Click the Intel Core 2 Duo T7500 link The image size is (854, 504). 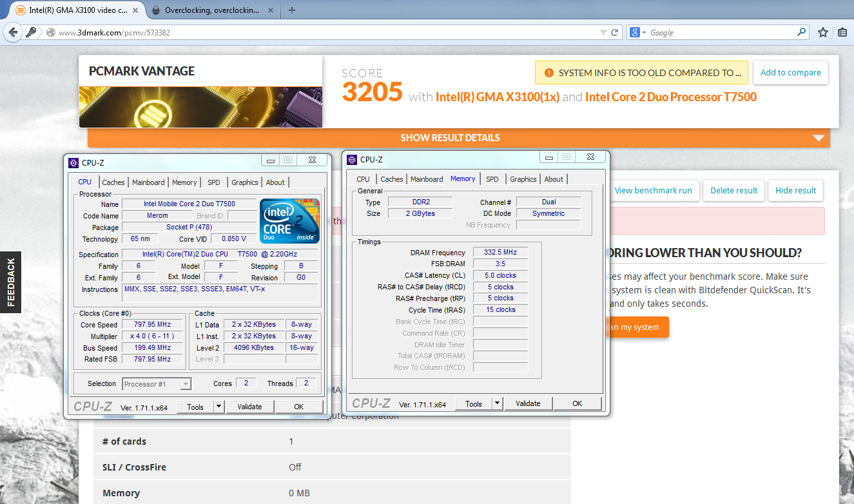671,97
